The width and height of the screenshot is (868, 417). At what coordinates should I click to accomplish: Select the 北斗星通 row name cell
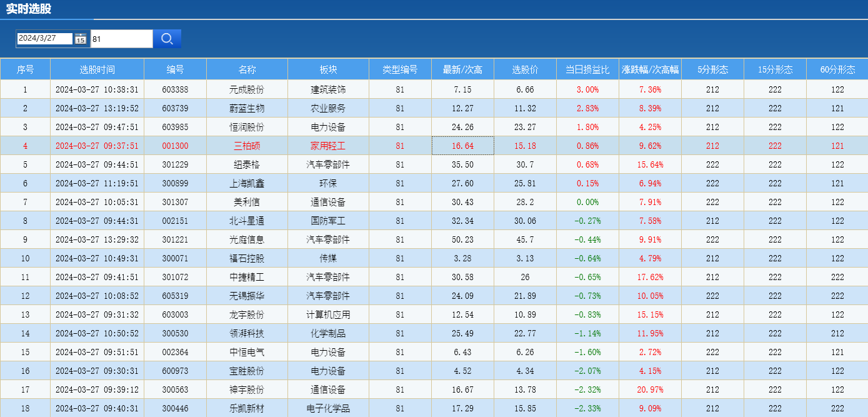247,221
